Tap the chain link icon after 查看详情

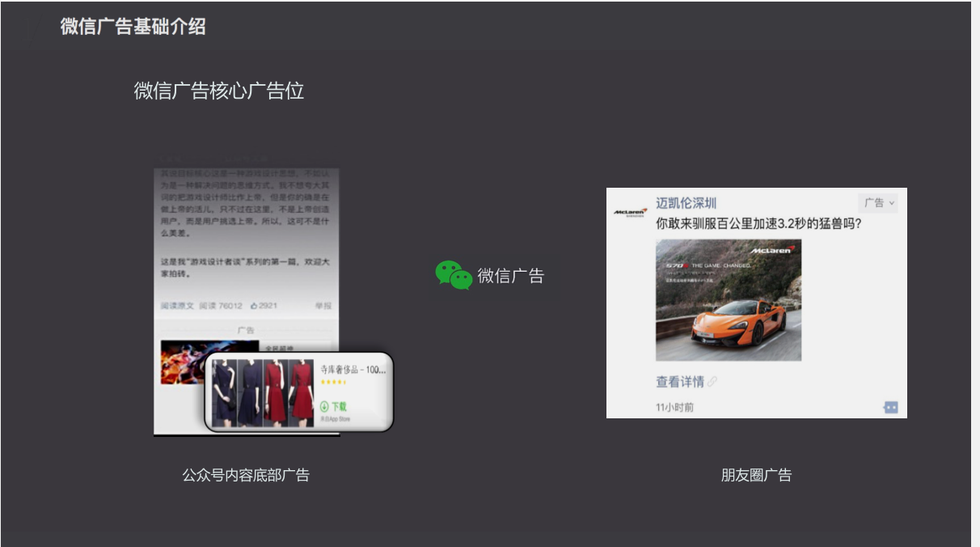(712, 382)
